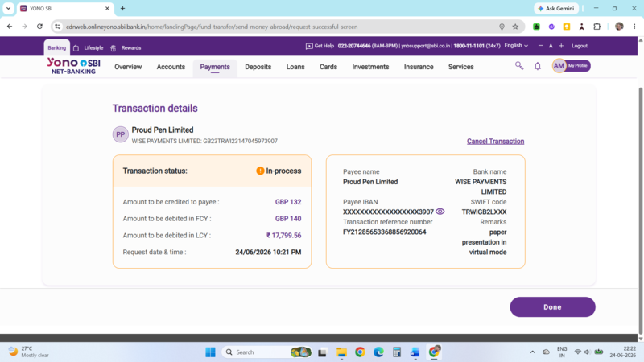The image size is (644, 362).
Task: Open the Chrome profile picture
Action: click(619, 27)
